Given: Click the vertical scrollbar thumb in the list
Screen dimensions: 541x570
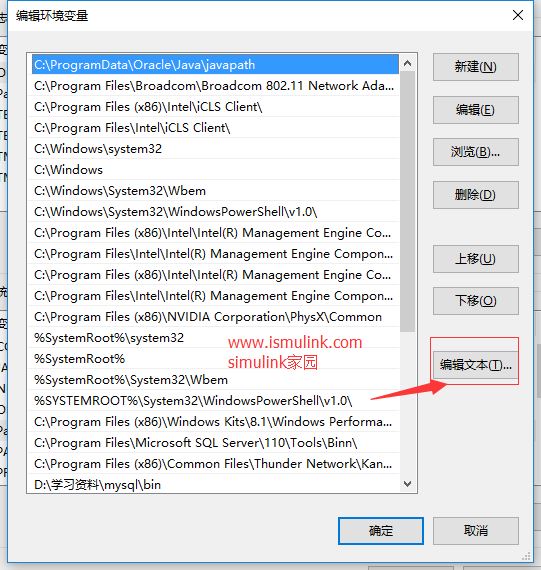Looking at the screenshot, I should [408, 202].
